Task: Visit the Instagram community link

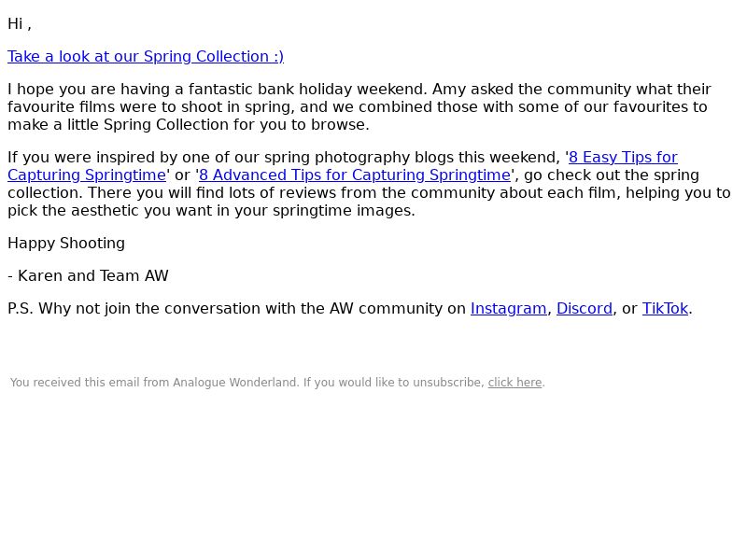Action: (508, 309)
